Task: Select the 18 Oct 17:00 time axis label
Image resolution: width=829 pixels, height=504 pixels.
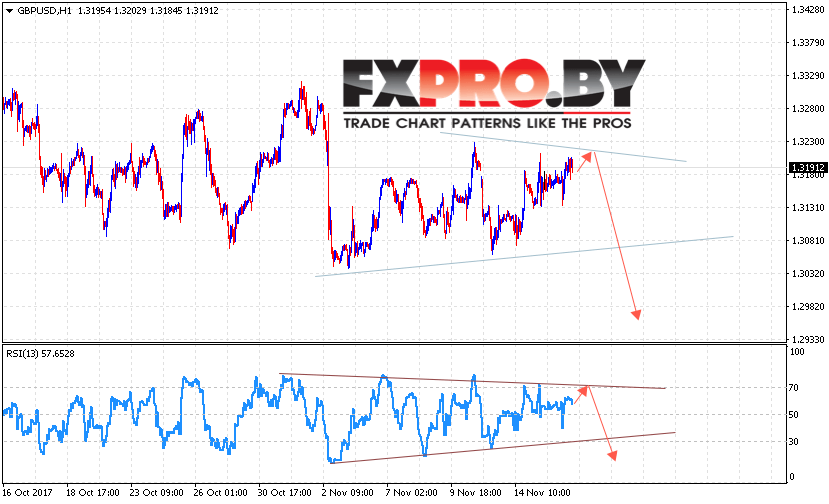Action: pos(93,492)
